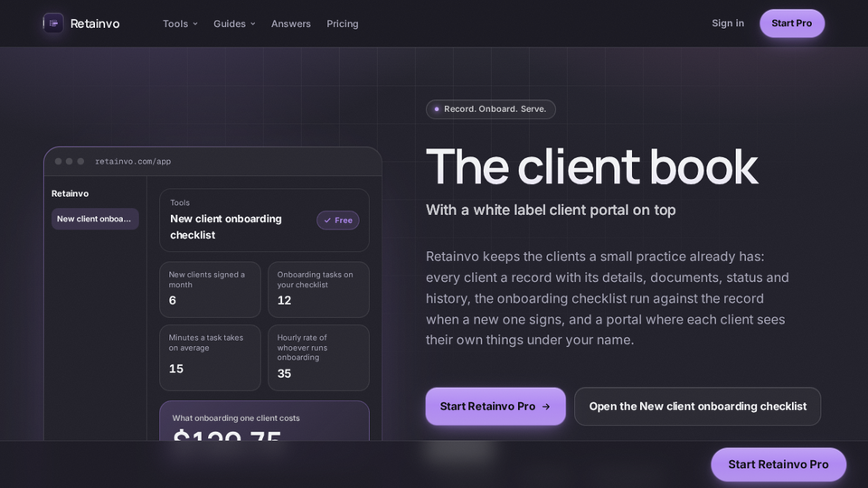868x488 pixels.
Task: Open the New client onboarding checklist button
Action: 697,406
